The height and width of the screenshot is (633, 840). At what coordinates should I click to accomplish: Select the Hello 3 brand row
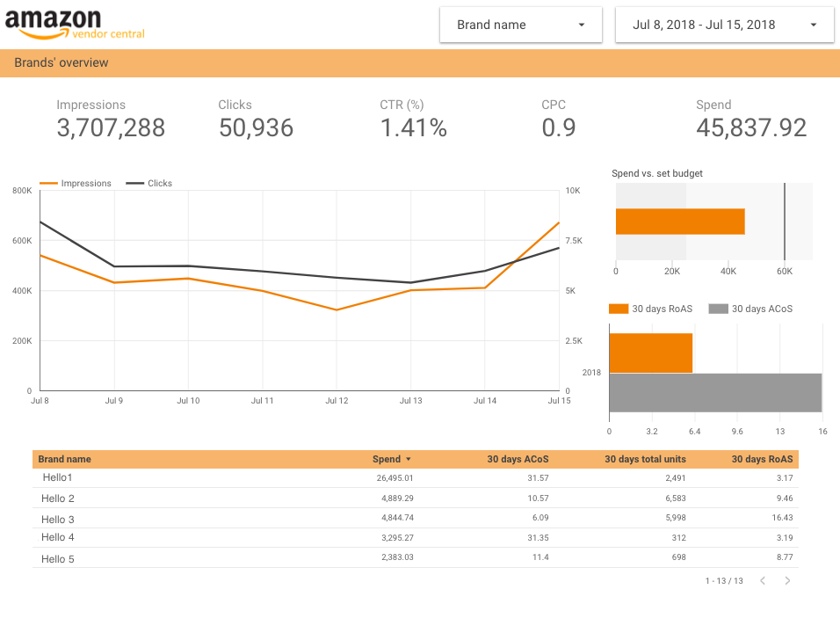tap(416, 519)
